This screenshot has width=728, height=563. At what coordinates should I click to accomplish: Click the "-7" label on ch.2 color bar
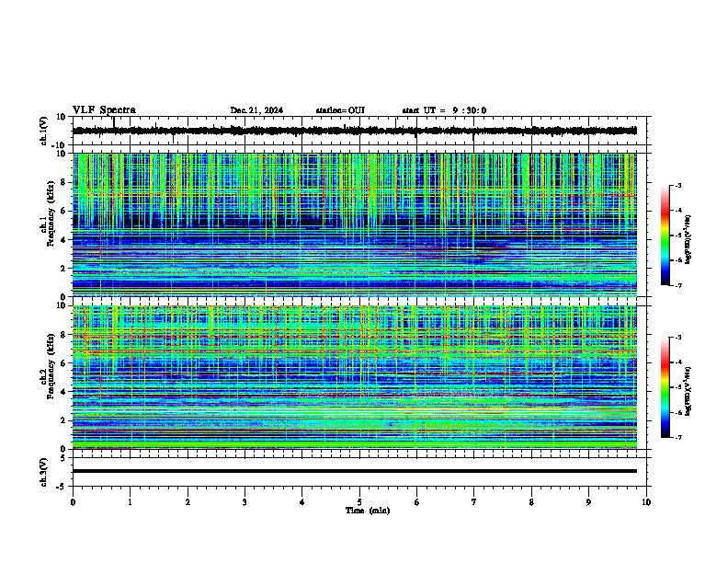click(x=677, y=437)
